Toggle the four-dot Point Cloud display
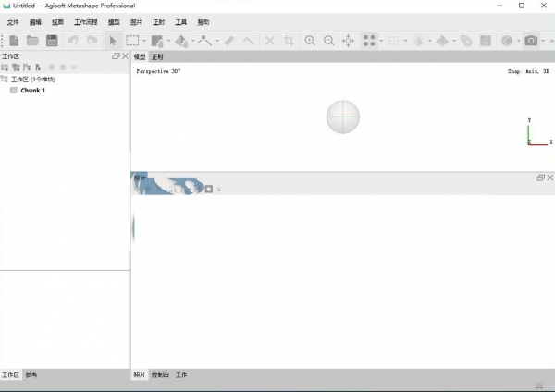The height and width of the screenshot is (392, 555). [x=369, y=41]
